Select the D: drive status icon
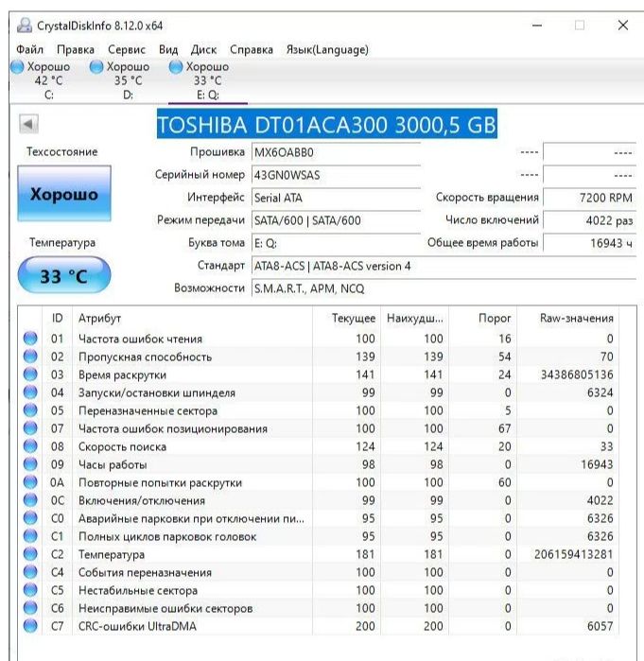This screenshot has width=644, height=661. [96, 67]
